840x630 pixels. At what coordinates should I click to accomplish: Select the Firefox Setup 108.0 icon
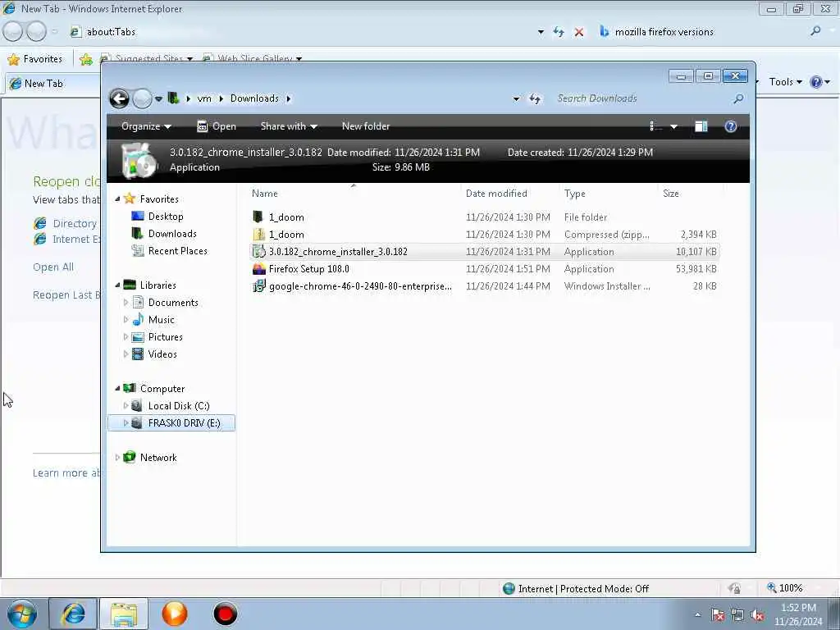coord(258,269)
